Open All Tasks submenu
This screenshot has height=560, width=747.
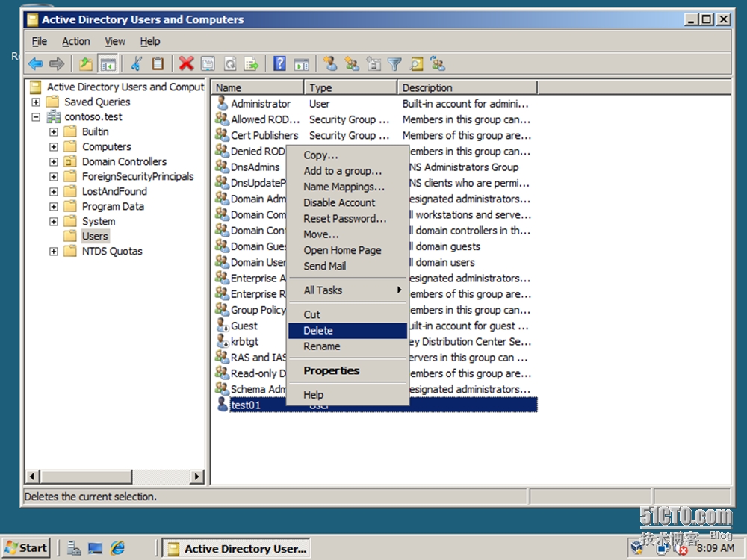pos(347,290)
